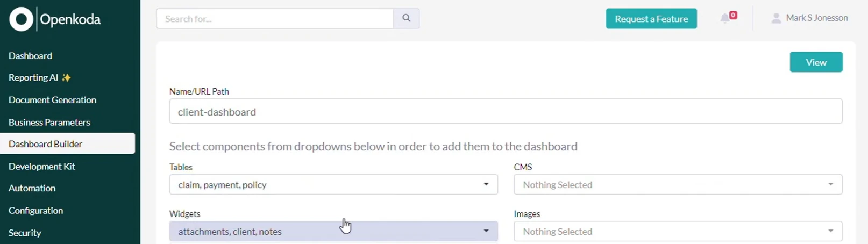Open Configuration from sidebar
Screen dimensions: 868x244
[x=35, y=211]
